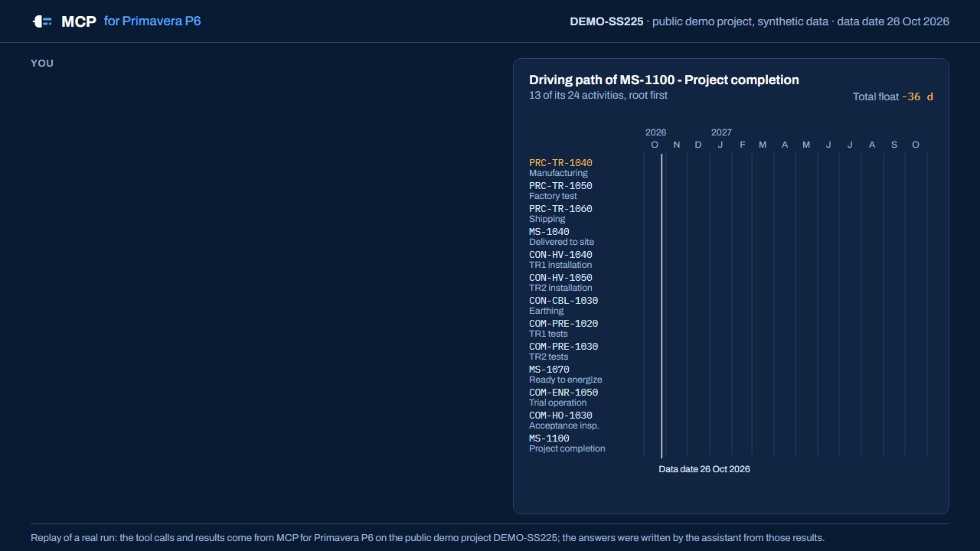The height and width of the screenshot is (551, 980).
Task: Click the "Driving path of MS-1100" title
Action: (x=664, y=80)
